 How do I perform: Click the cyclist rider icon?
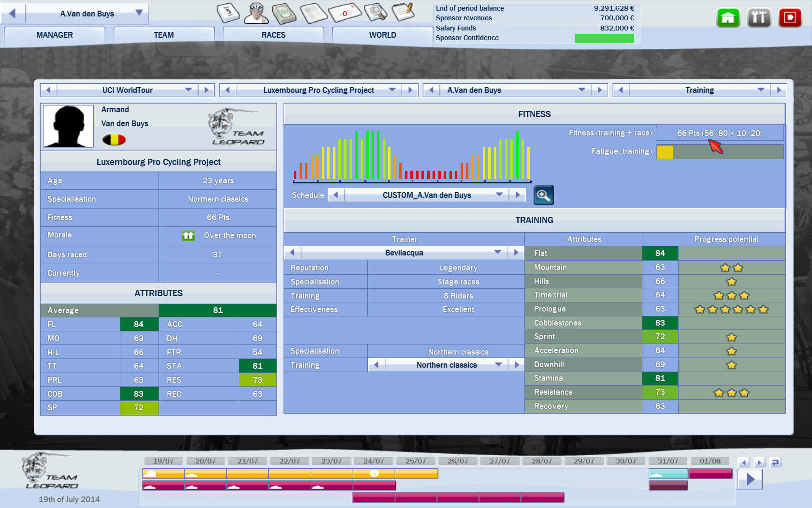256,13
